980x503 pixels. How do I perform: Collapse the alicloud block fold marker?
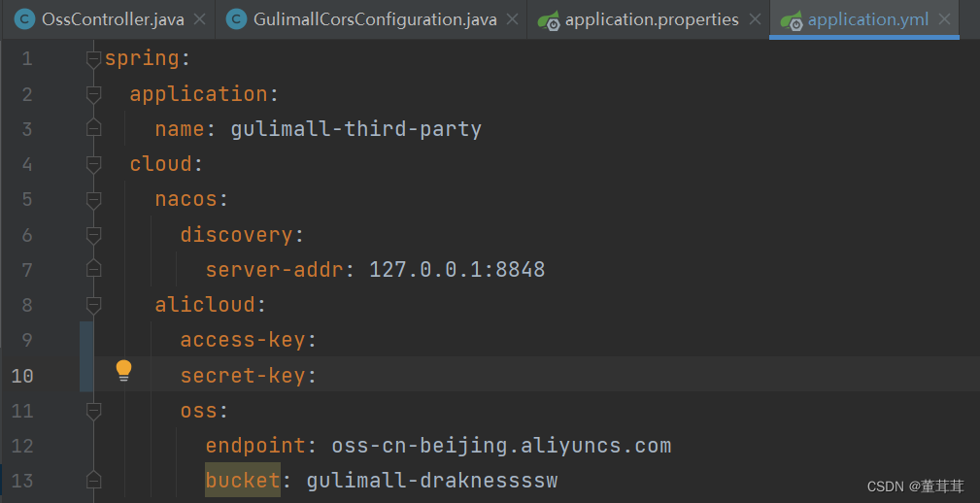93,305
